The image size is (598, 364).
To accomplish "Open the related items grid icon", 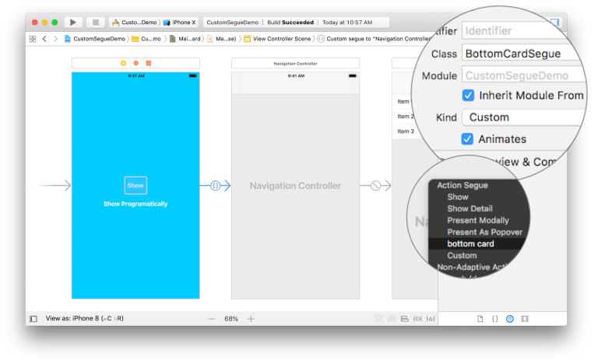I will point(33,39).
